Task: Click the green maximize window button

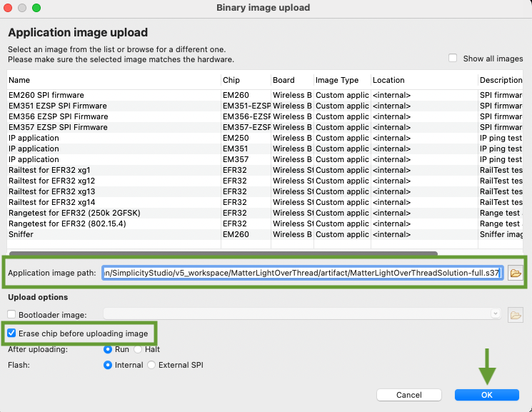Action: 36,8
